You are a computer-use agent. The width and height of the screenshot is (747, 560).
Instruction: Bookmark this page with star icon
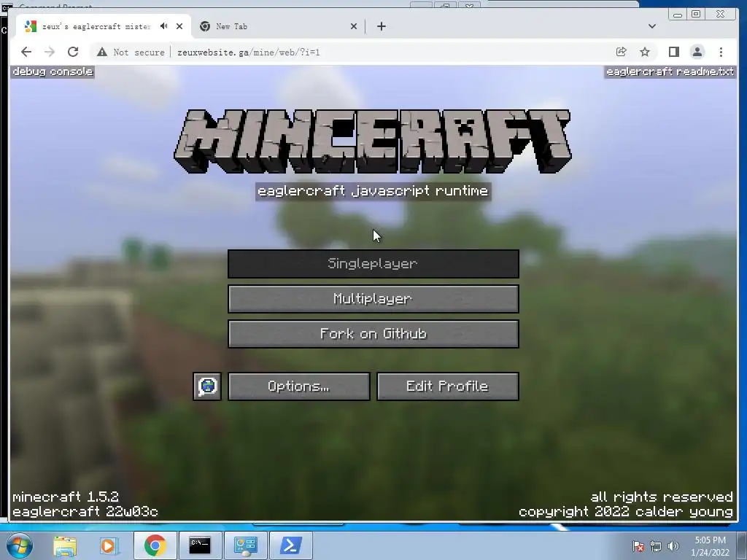click(x=645, y=52)
